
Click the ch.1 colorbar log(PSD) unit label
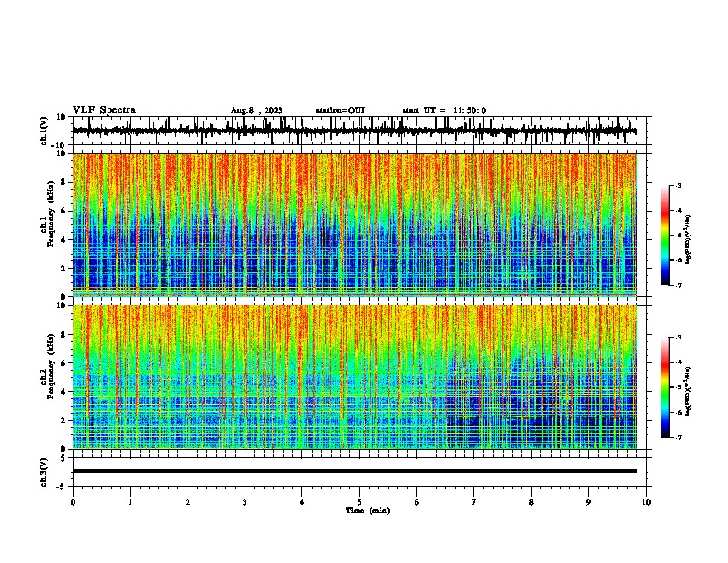pyautogui.click(x=688, y=239)
